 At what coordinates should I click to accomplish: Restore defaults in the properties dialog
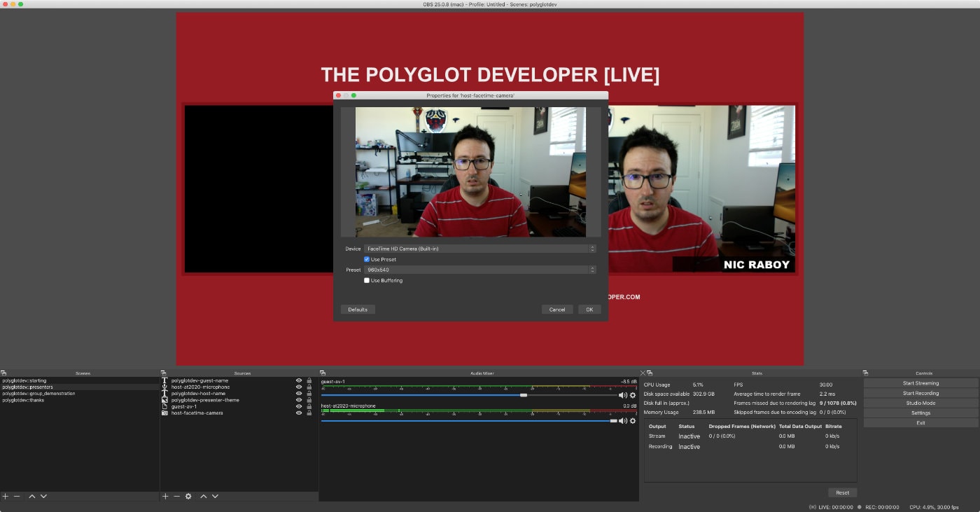(358, 310)
